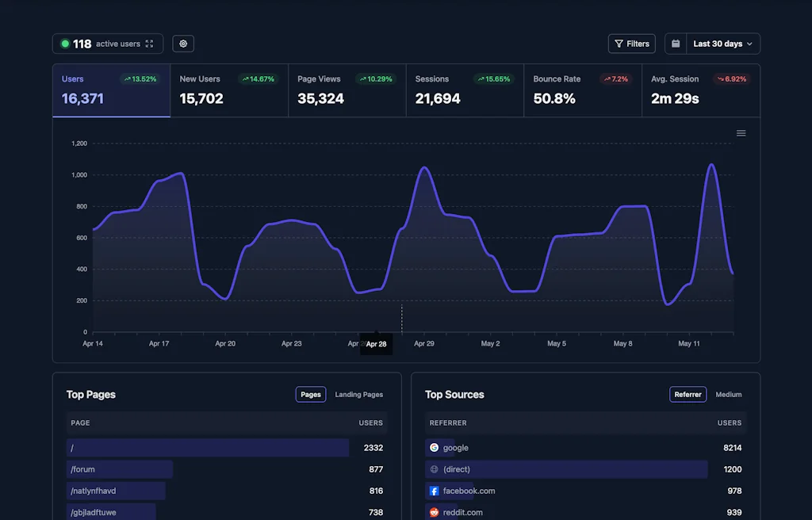
Task: Click the Google favicon in Top Sources
Action: tap(434, 447)
